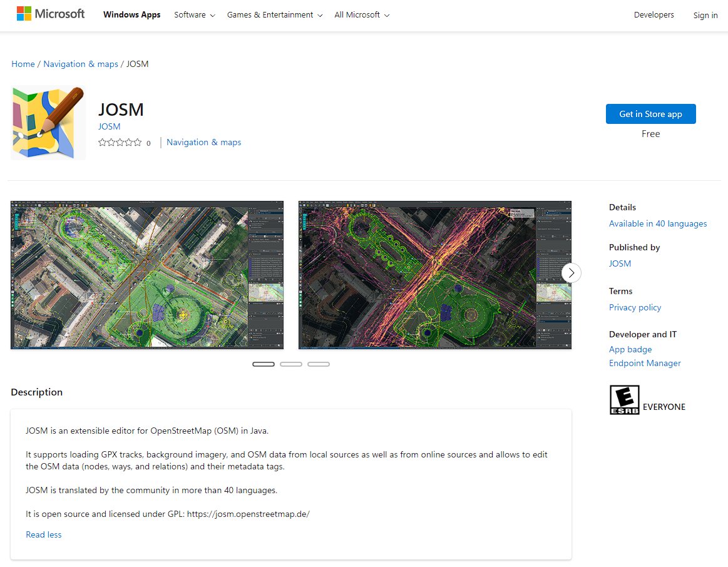Expand the Software dropdown menu

click(195, 15)
